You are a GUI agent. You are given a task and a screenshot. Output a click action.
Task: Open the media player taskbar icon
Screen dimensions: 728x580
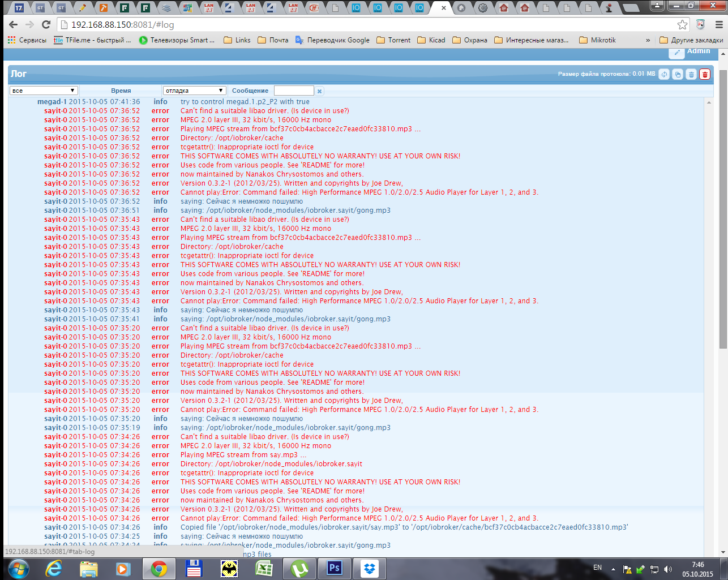[x=123, y=569]
